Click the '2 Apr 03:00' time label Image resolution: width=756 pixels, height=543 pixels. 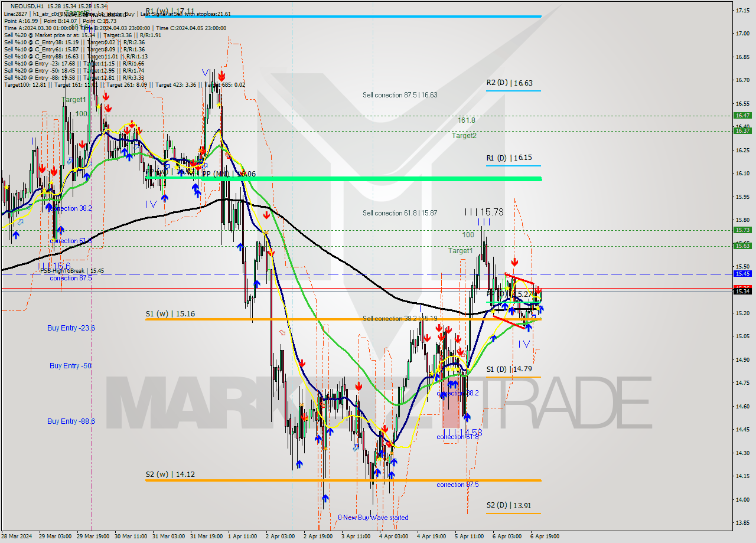tap(281, 537)
